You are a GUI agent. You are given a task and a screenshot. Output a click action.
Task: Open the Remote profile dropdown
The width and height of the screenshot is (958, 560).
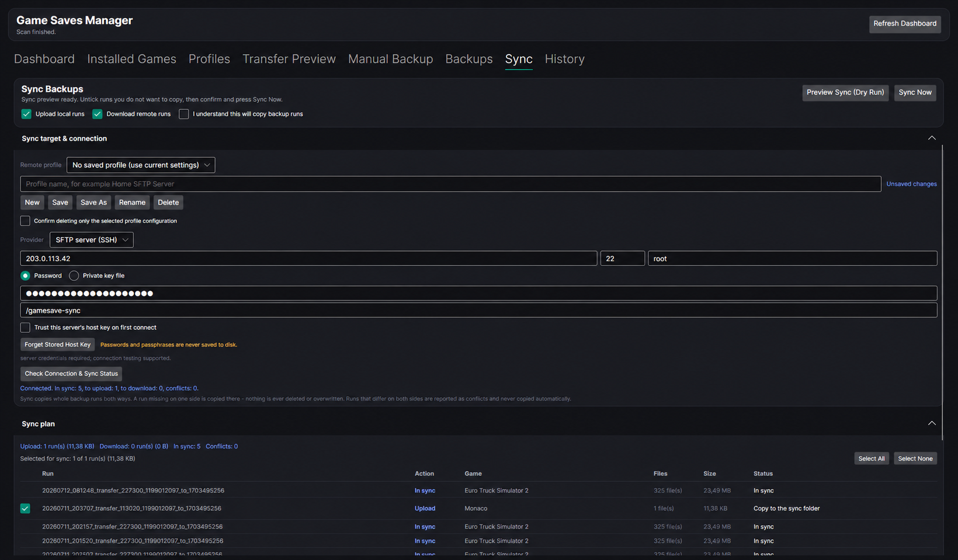pyautogui.click(x=141, y=165)
